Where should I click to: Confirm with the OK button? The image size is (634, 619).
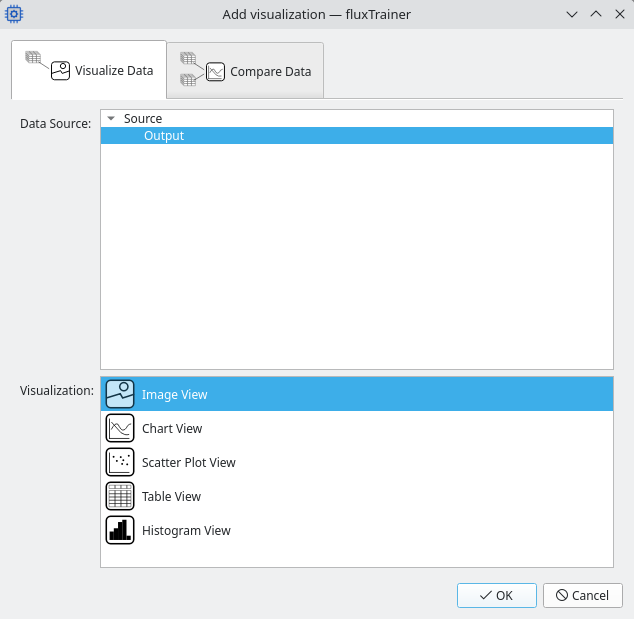[x=497, y=595]
